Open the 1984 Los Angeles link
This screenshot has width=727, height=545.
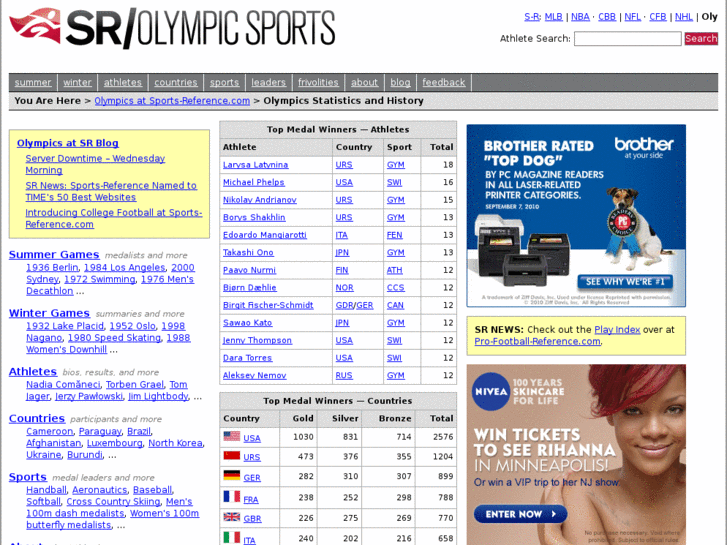(x=124, y=268)
